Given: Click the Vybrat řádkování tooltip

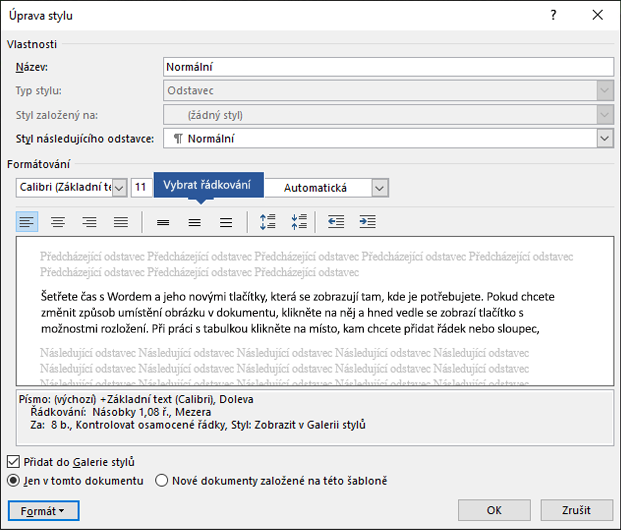Looking at the screenshot, I should coord(208,185).
